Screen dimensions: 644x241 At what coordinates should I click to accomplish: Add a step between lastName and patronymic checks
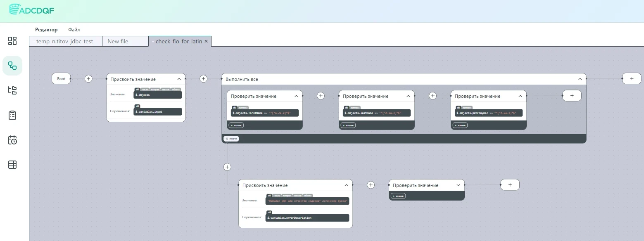click(x=433, y=96)
